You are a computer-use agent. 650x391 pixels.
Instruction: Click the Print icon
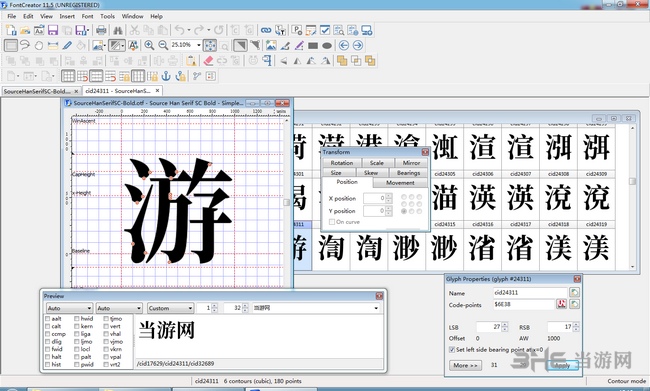[101, 30]
